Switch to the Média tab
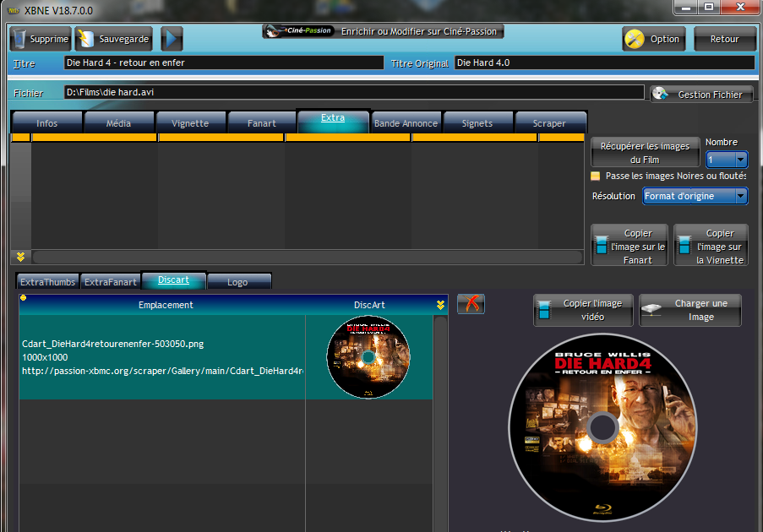The width and height of the screenshot is (763, 532). pos(119,123)
